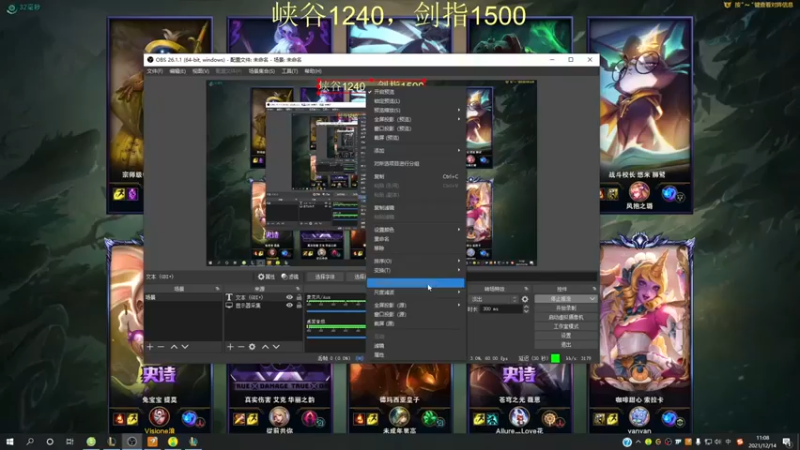Open the 滤镜 filters button in the source toolbar
The image size is (800, 450).
pyautogui.click(x=290, y=277)
